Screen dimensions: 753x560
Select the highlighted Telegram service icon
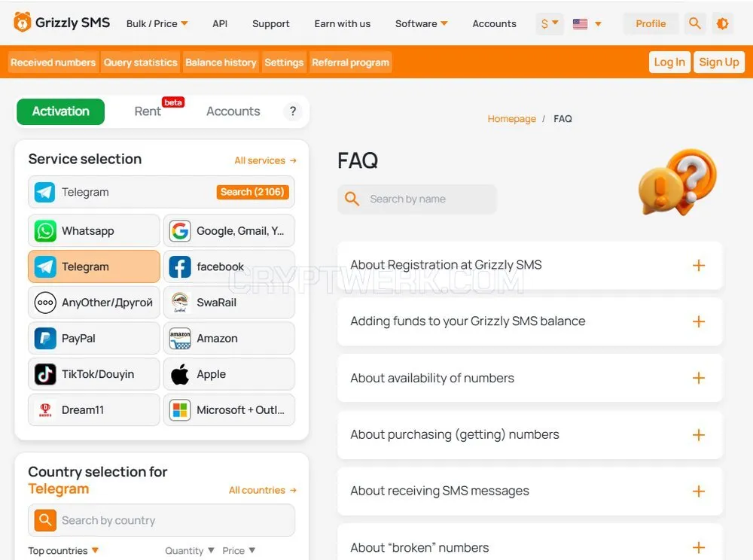click(x=45, y=266)
